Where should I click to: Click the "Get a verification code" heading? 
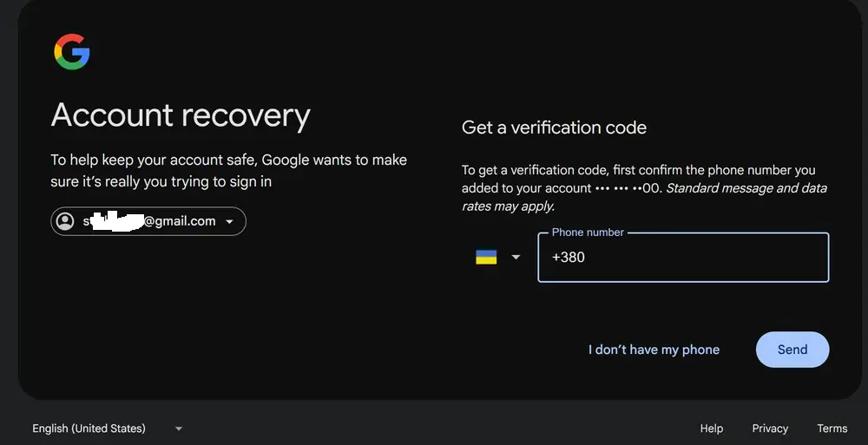click(554, 128)
